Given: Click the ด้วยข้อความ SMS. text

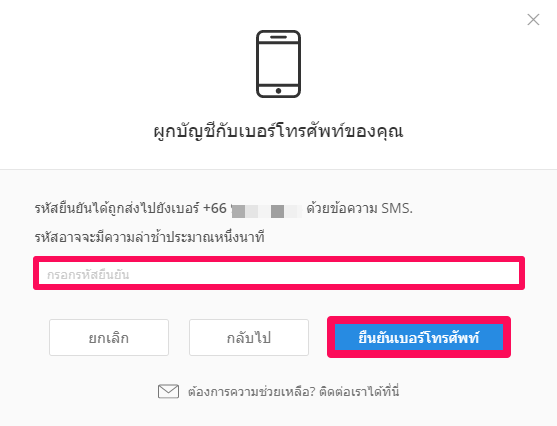Looking at the screenshot, I should 359,209.
